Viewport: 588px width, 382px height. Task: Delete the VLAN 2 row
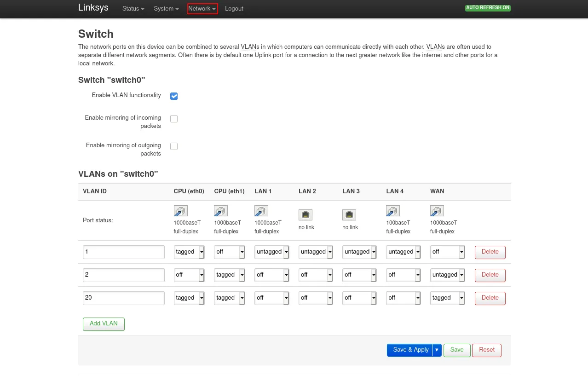490,275
